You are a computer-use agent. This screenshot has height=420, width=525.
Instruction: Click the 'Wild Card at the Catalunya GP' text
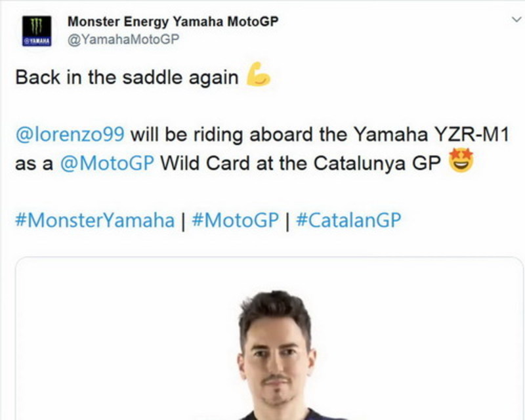301,163
